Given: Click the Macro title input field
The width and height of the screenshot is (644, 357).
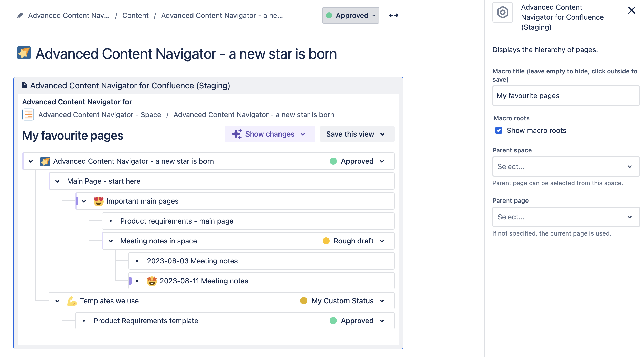Looking at the screenshot, I should [x=566, y=96].
